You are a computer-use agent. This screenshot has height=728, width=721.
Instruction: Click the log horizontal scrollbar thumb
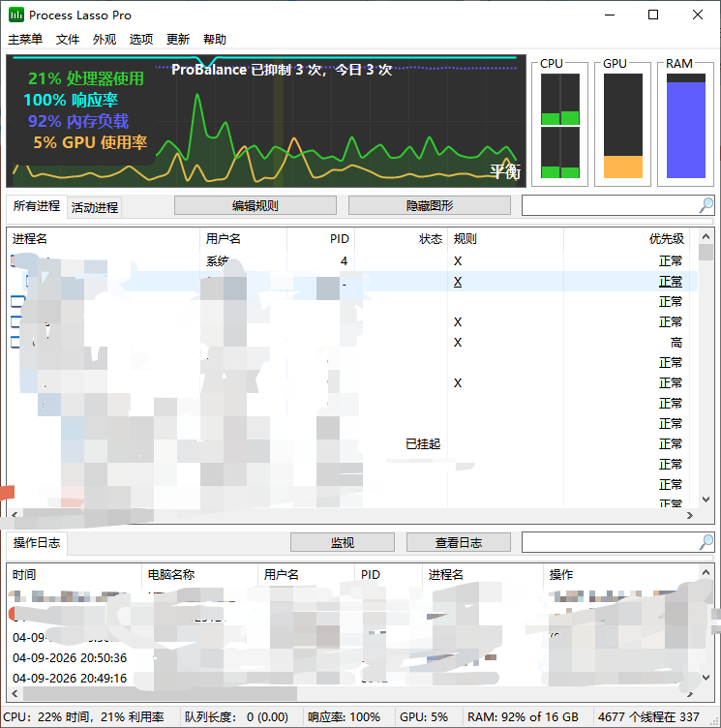161,694
